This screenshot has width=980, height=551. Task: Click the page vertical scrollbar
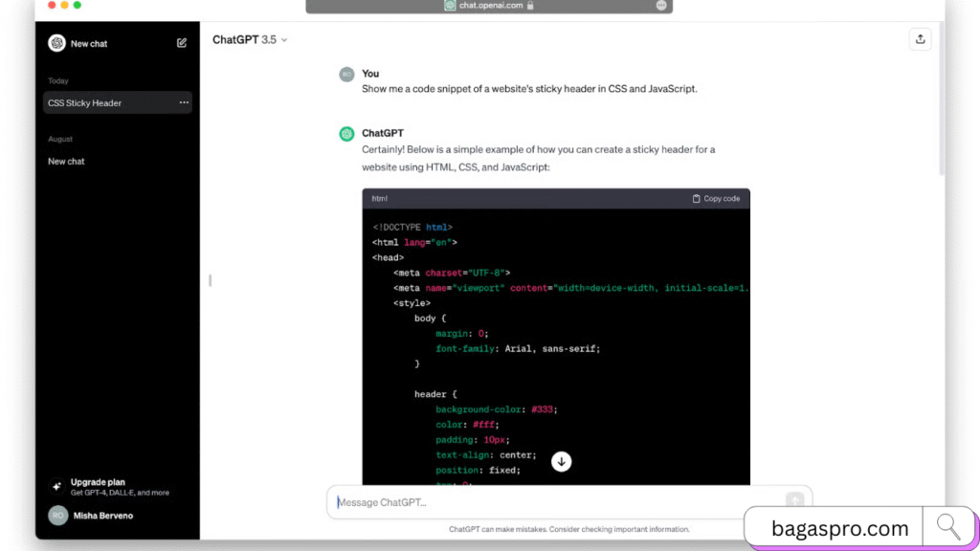(941, 96)
